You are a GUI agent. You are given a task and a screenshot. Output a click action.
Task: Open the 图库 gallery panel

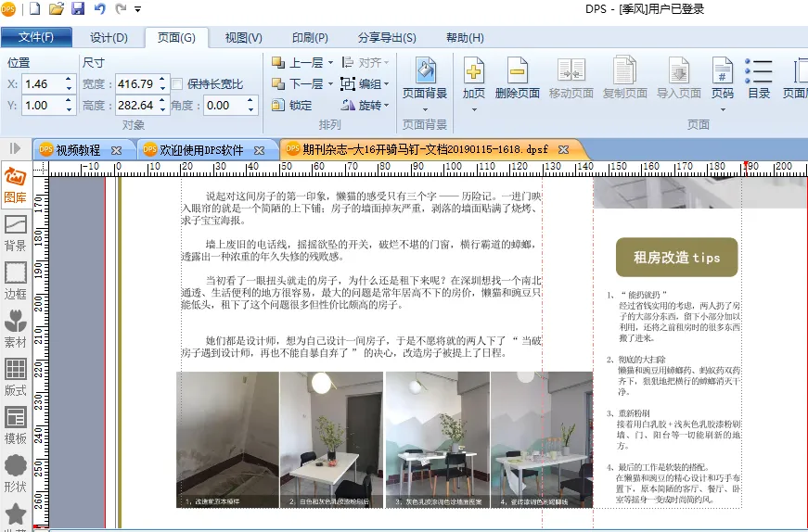(x=15, y=184)
